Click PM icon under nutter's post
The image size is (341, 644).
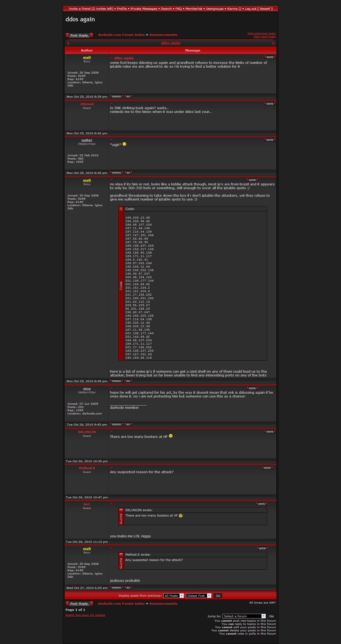(x=128, y=173)
